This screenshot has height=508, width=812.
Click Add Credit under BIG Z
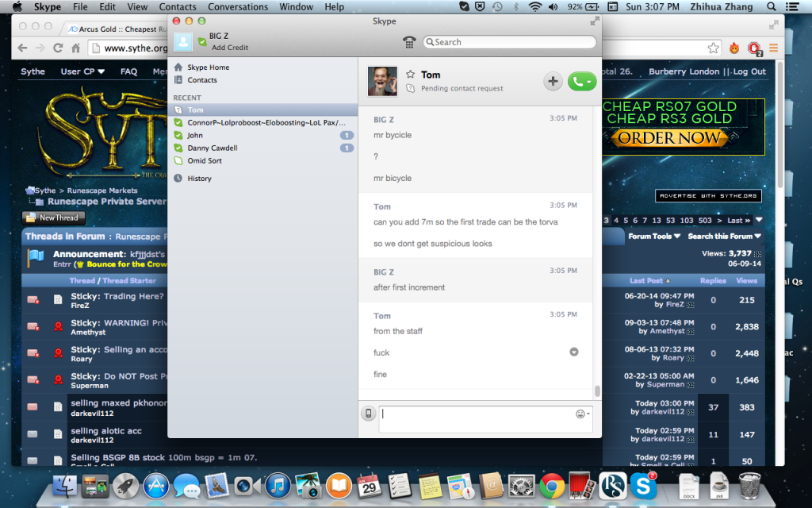tap(230, 47)
